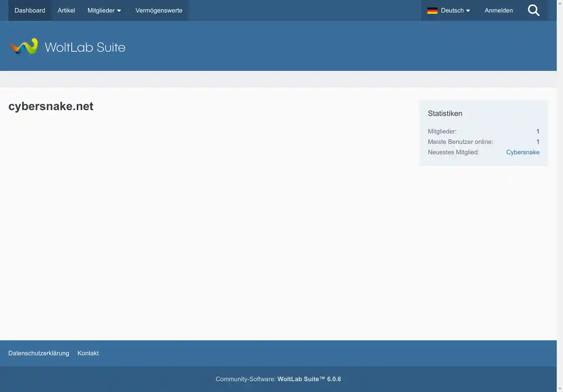Go to the Dashboard menu item
The width and height of the screenshot is (563, 392).
30,10
